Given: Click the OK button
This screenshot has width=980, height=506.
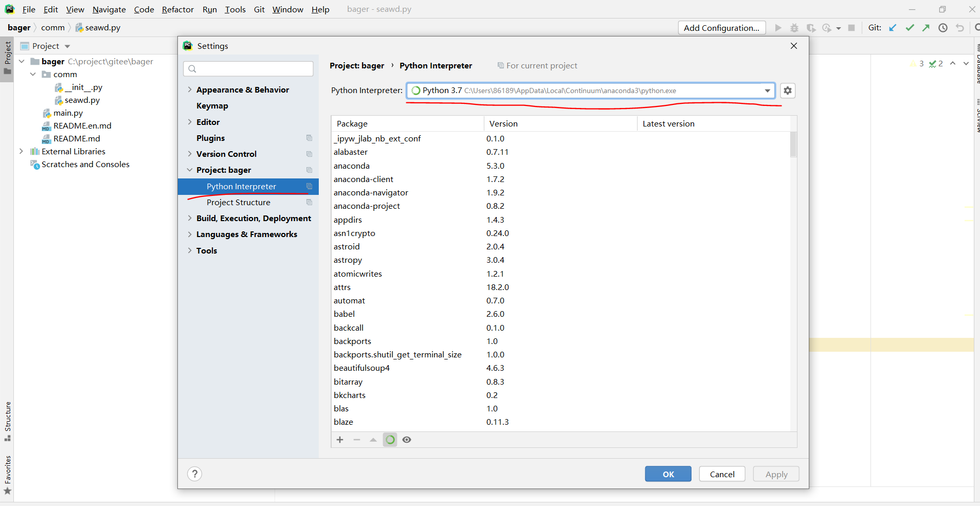Looking at the screenshot, I should [668, 474].
